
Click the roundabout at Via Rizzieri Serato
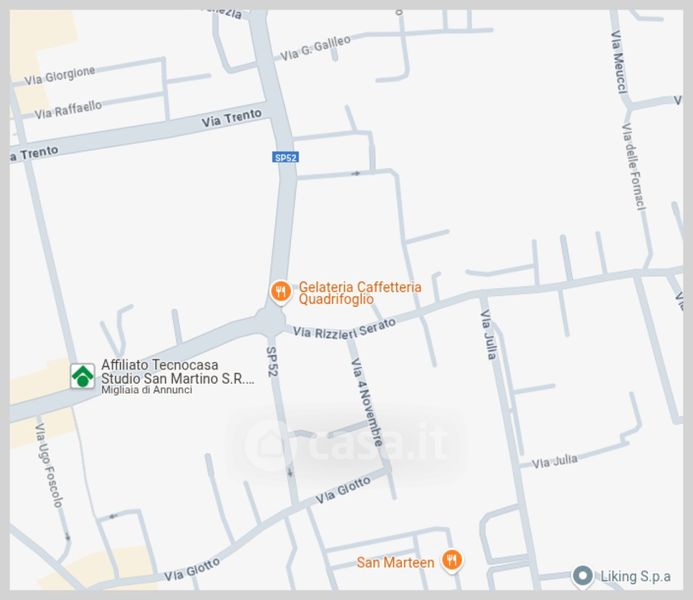click(270, 320)
